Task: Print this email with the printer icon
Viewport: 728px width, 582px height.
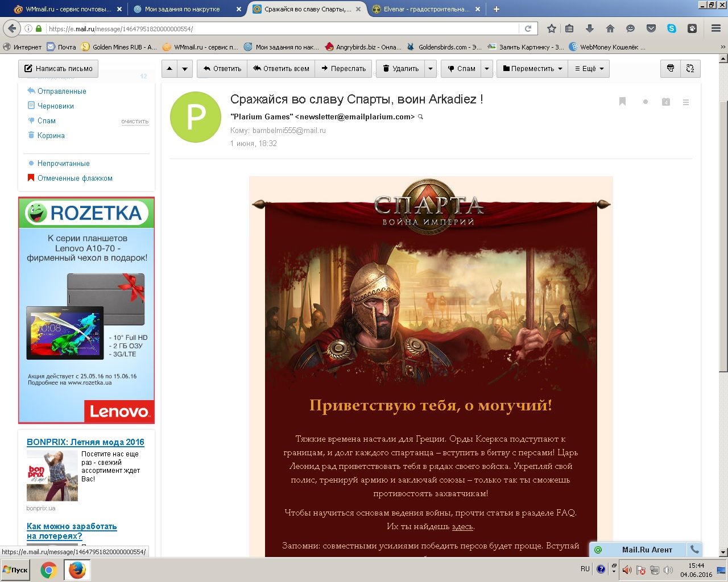Action: point(671,69)
